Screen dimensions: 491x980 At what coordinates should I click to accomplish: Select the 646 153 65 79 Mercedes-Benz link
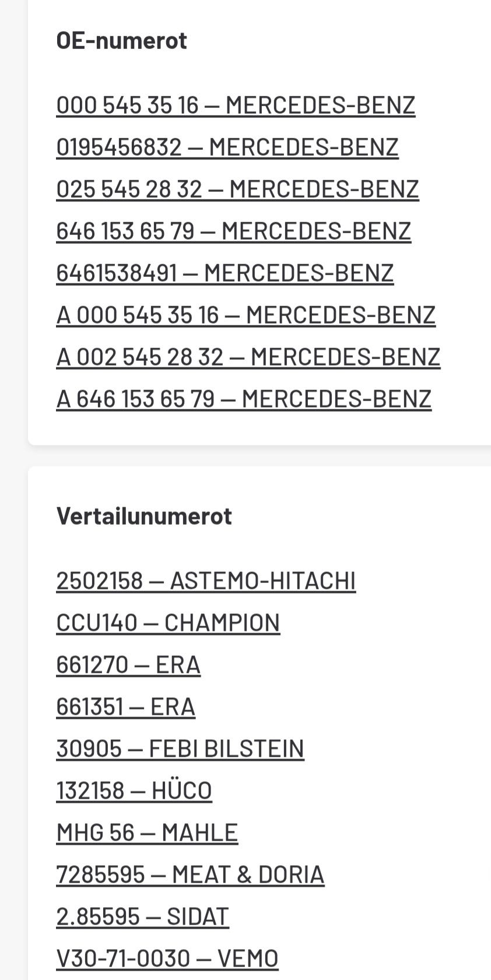click(x=233, y=231)
